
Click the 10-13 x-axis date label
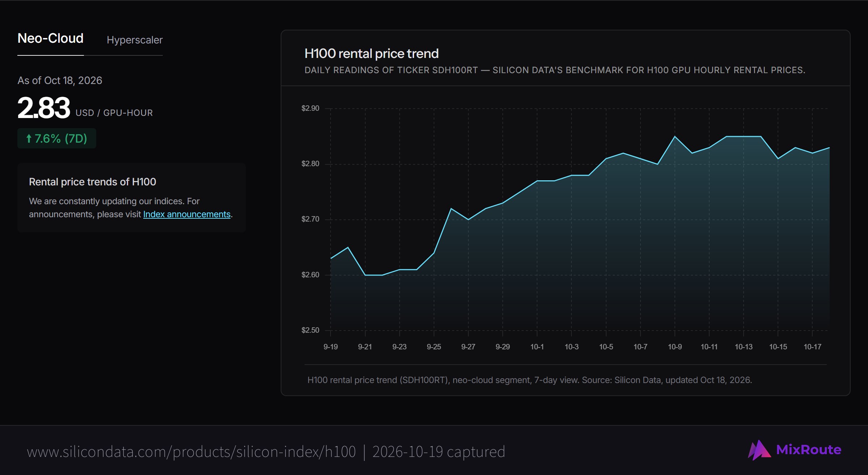[744, 347]
